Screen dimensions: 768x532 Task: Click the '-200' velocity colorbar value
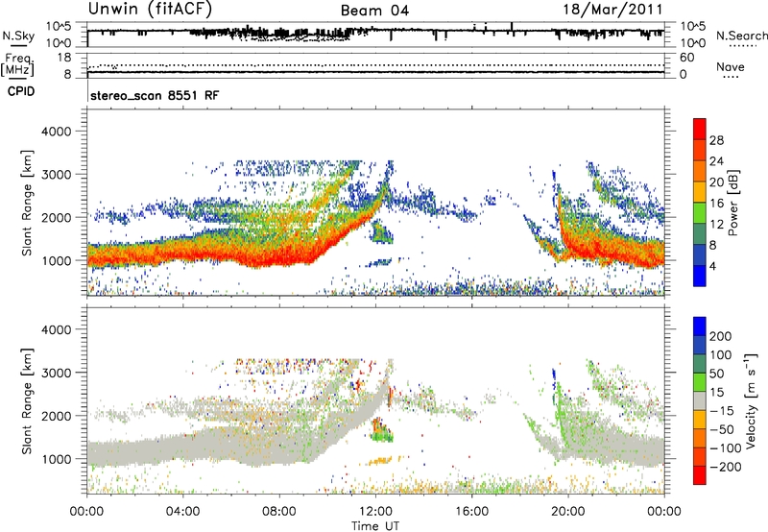726,467
